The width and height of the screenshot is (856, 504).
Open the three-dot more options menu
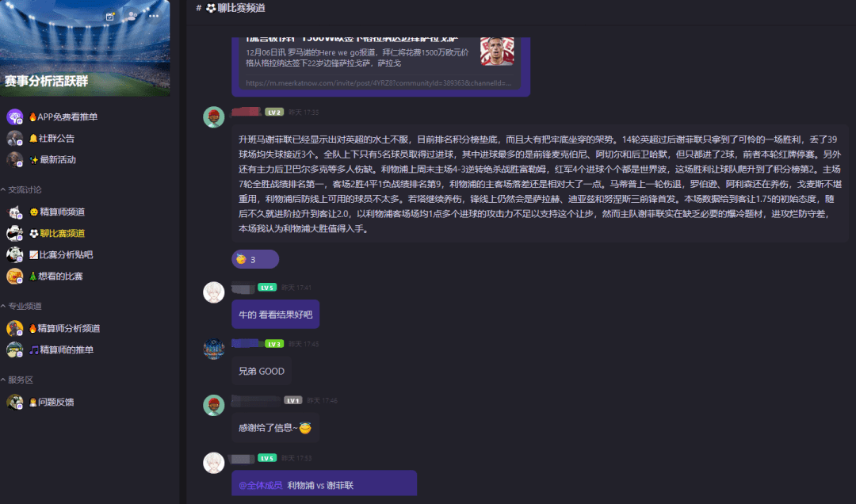pyautogui.click(x=154, y=16)
